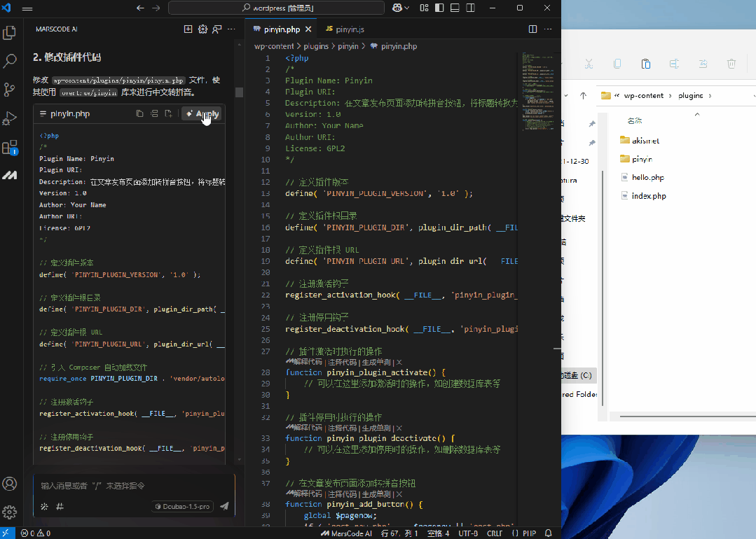Apply the suggested pinyin.php code
Viewport: 756px width, 539px height.
[x=202, y=113]
